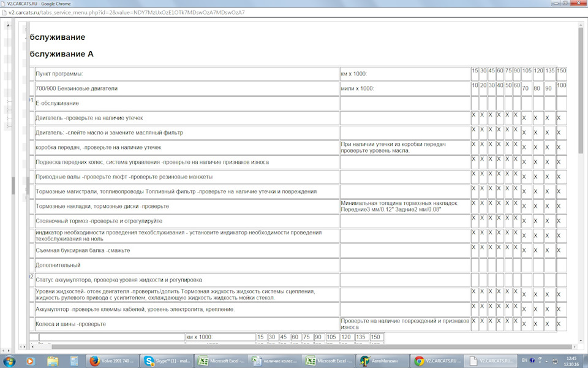Image resolution: width=588 pixels, height=368 pixels.
Task: Open the Windows Explorer folder icon
Action: [53, 361]
